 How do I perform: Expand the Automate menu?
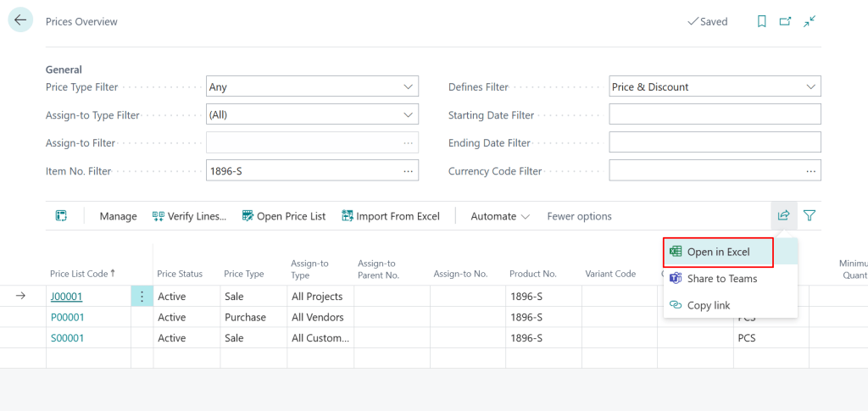tap(500, 216)
